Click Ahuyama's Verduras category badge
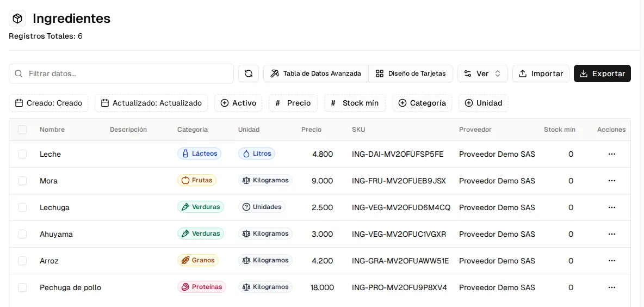The height and width of the screenshot is (307, 644). pyautogui.click(x=200, y=234)
